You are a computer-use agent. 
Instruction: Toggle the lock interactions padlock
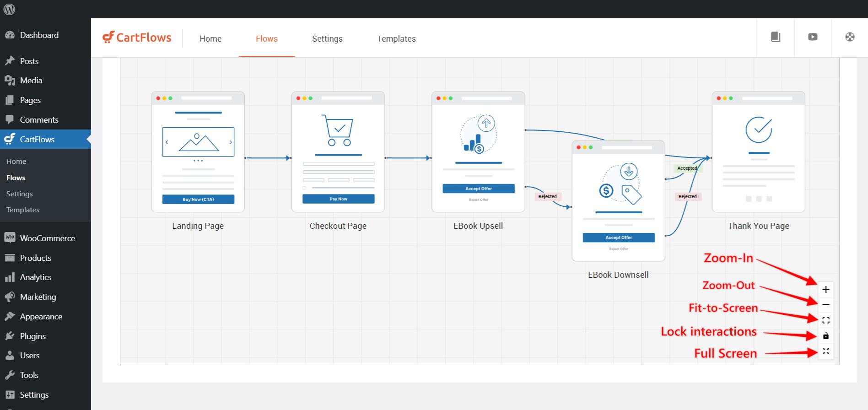pos(825,336)
